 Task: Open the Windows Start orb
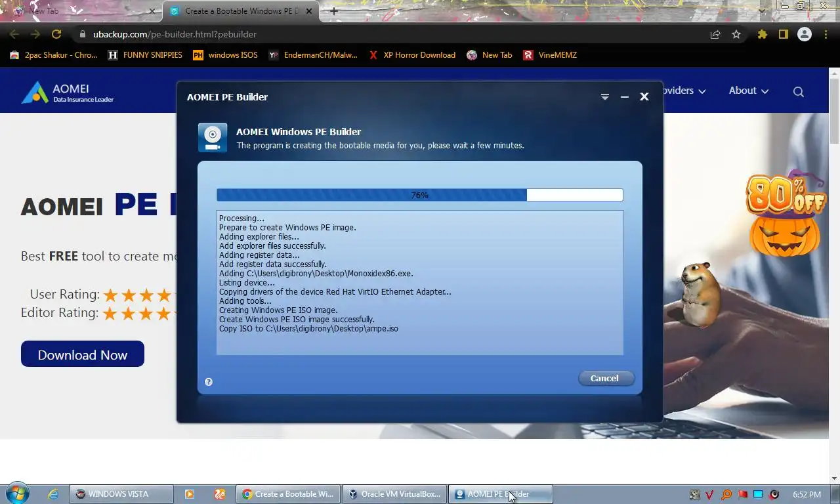[16, 493]
